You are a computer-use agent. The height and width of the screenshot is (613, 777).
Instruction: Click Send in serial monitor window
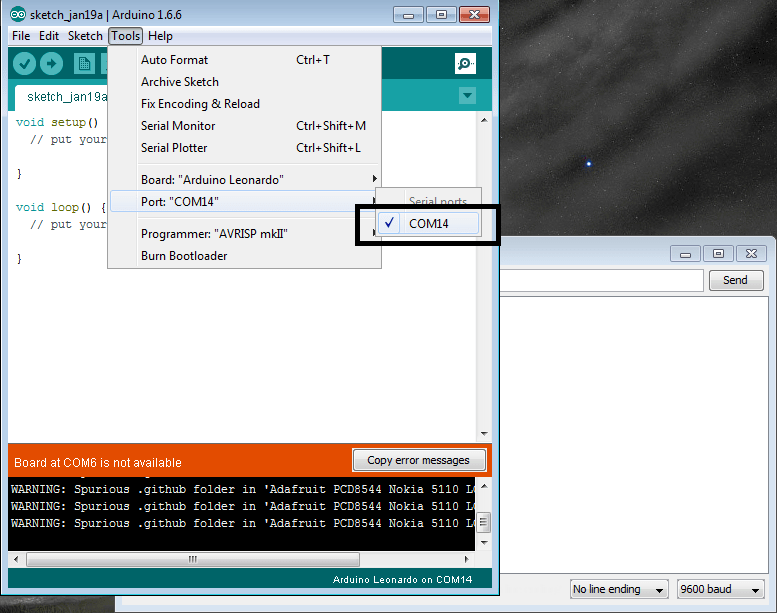coord(735,280)
